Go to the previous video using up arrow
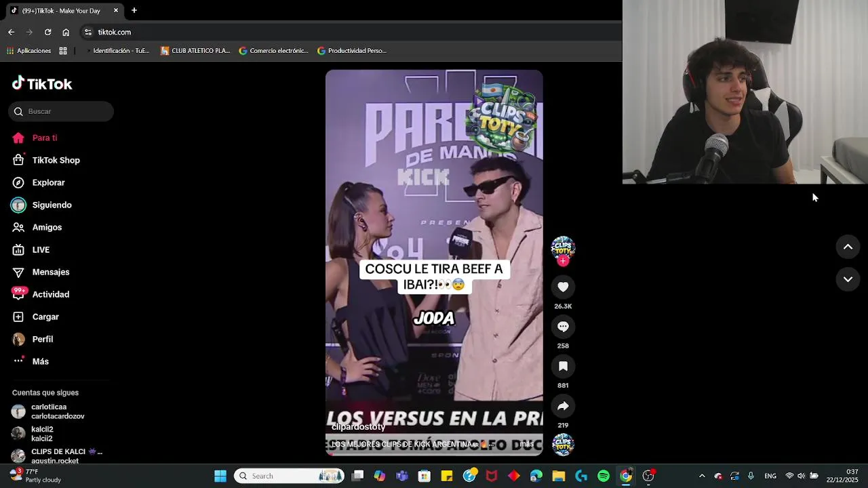The height and width of the screenshot is (488, 868). (848, 247)
